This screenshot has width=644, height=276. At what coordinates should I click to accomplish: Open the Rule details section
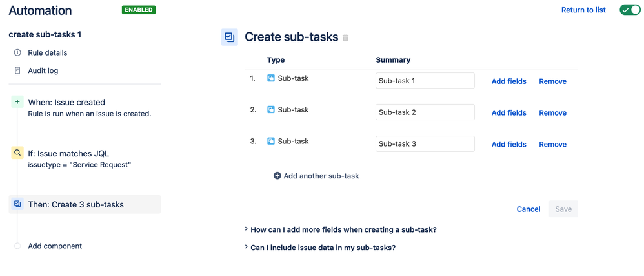47,53
